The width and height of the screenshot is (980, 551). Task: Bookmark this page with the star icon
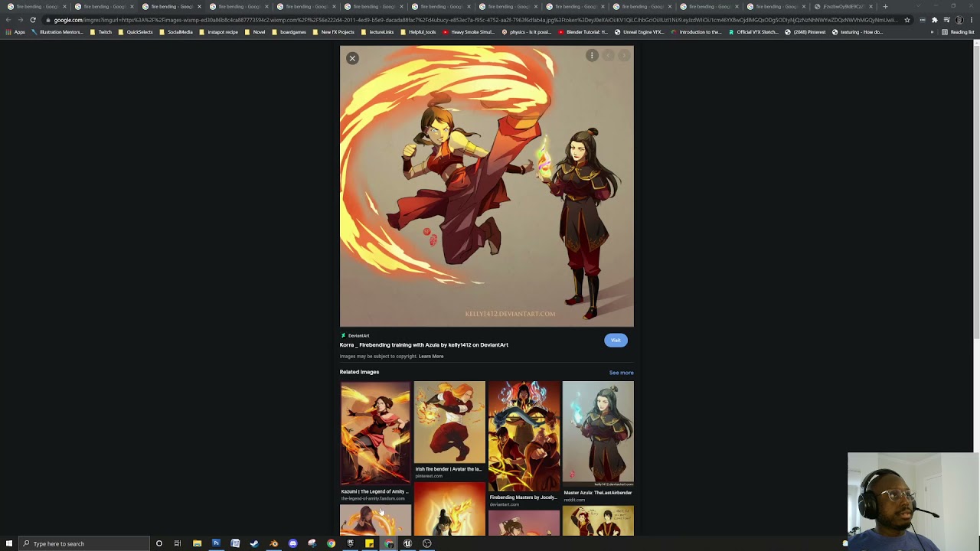907,20
